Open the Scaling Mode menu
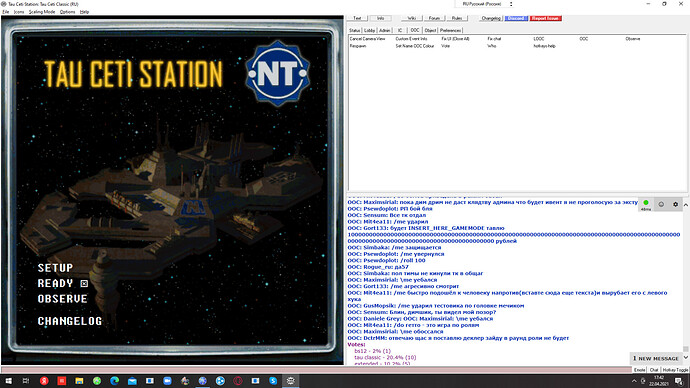The image size is (690, 388). tap(42, 12)
